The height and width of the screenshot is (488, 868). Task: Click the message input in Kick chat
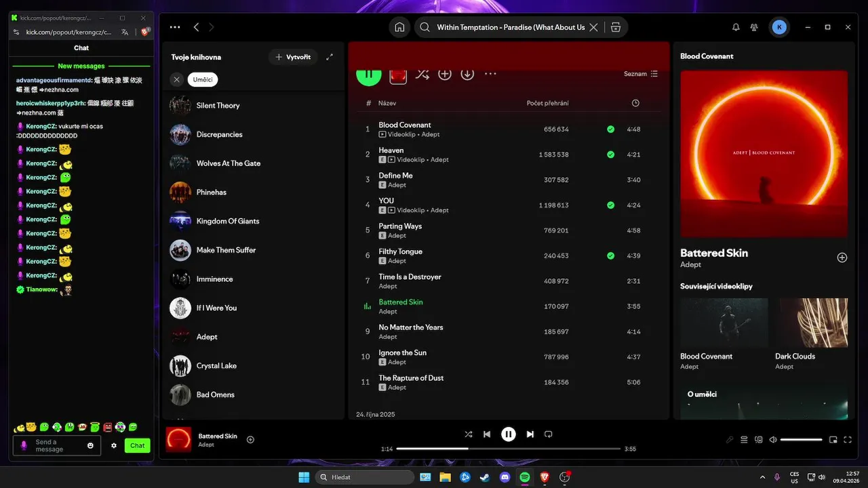(x=57, y=445)
